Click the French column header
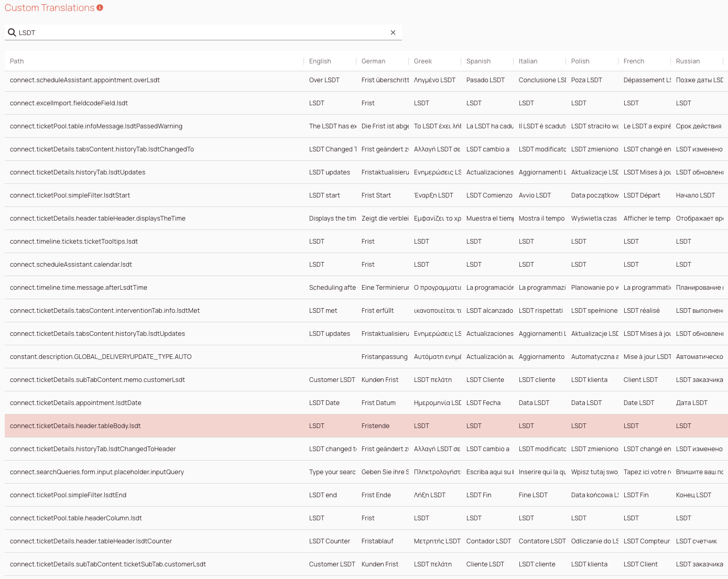This screenshot has height=579, width=728. 634,61
